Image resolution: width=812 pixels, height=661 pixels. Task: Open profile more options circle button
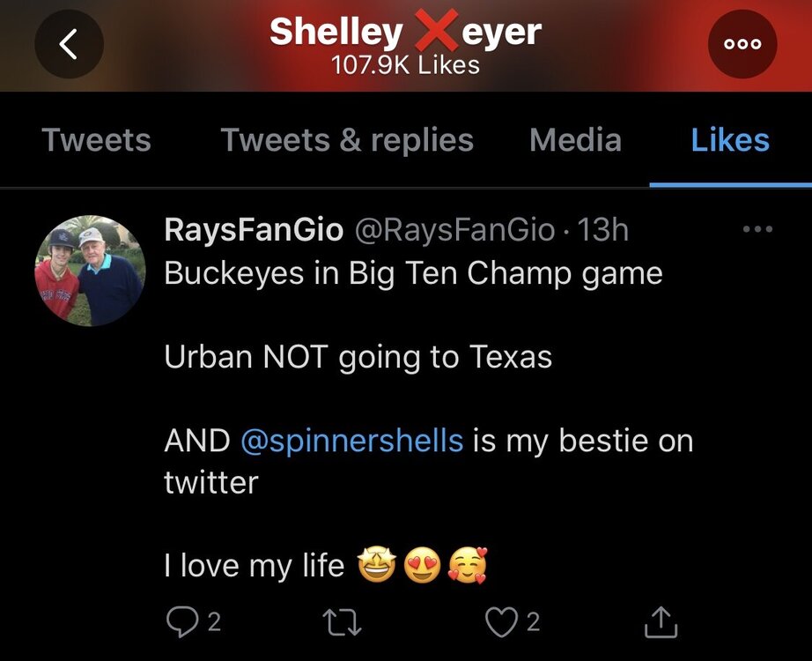click(742, 45)
